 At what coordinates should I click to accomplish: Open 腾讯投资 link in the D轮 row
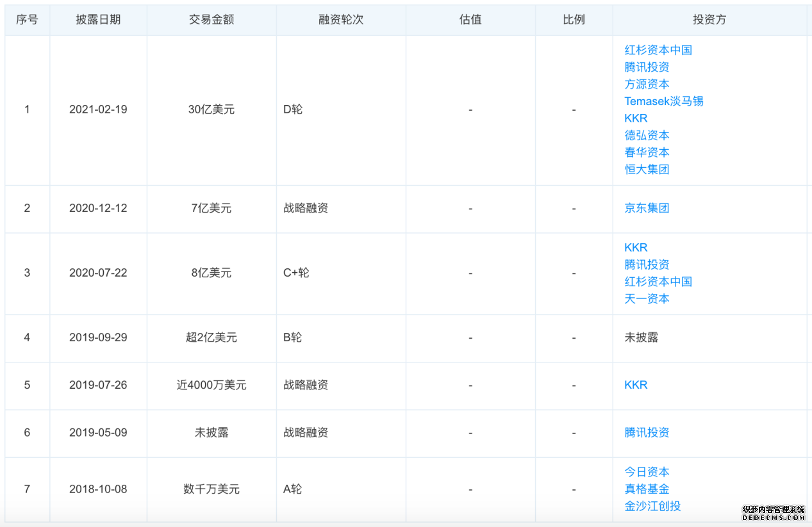pyautogui.click(x=647, y=67)
